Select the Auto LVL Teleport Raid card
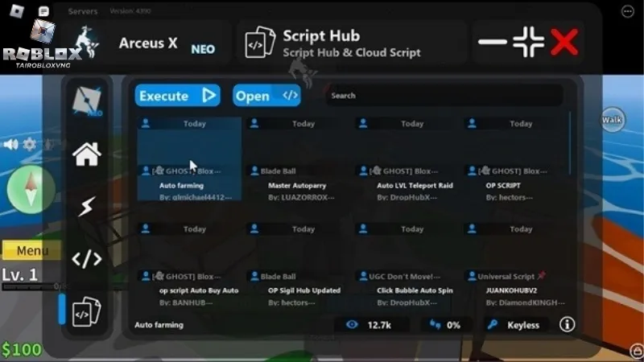This screenshot has width=644, height=362. (407, 158)
